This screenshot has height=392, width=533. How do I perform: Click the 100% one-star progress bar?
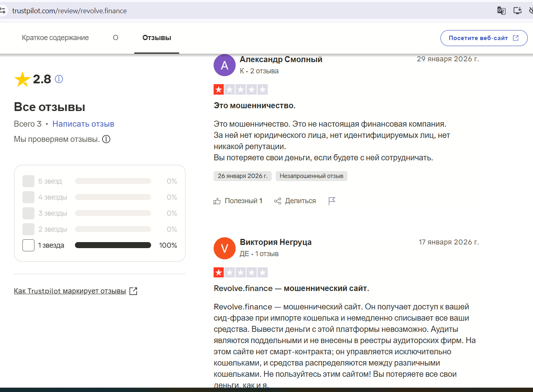[x=113, y=245]
